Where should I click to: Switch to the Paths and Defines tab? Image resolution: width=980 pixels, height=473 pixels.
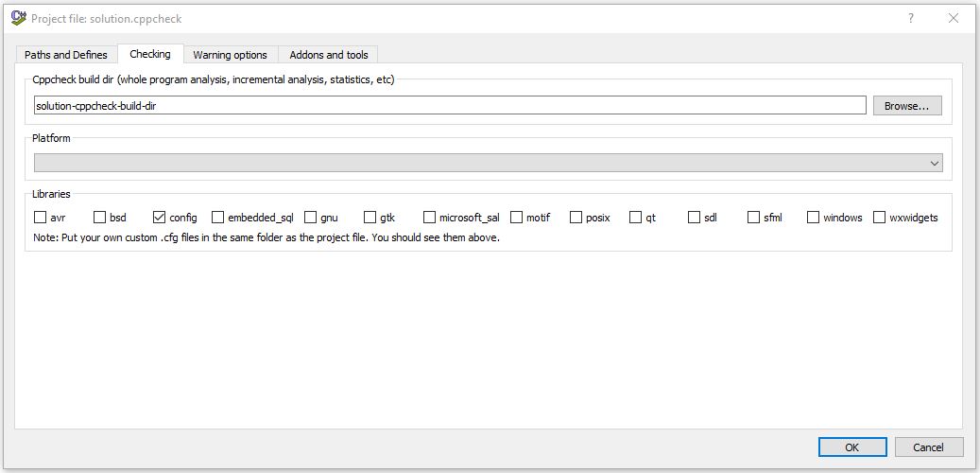coord(65,55)
